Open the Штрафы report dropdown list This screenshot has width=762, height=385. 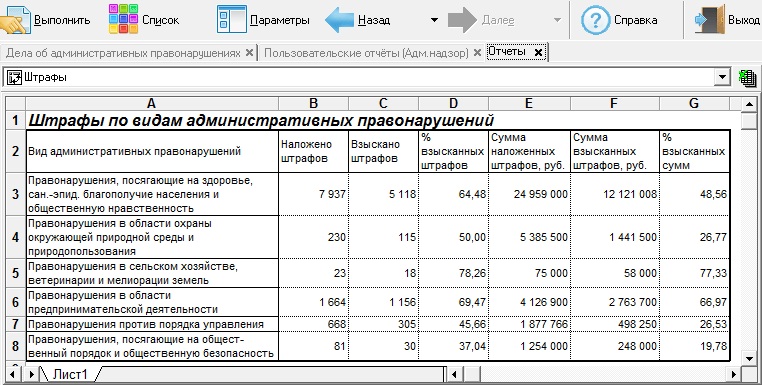click(722, 77)
